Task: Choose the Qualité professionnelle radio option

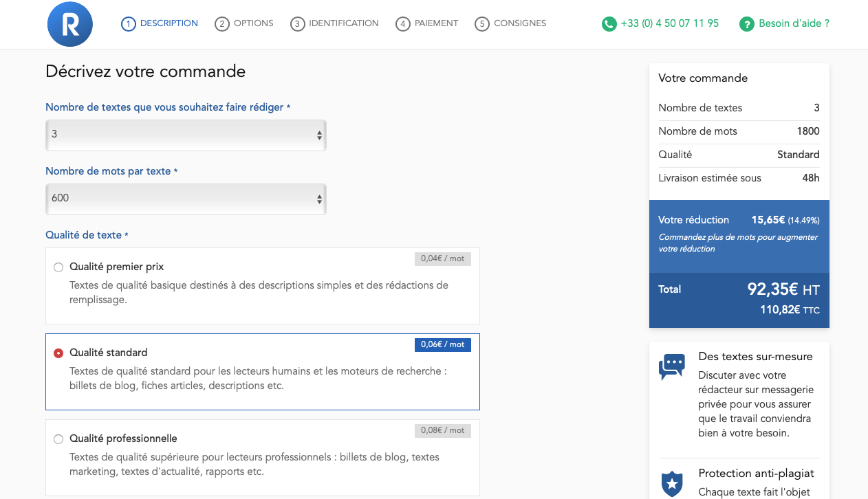Action: (58, 439)
